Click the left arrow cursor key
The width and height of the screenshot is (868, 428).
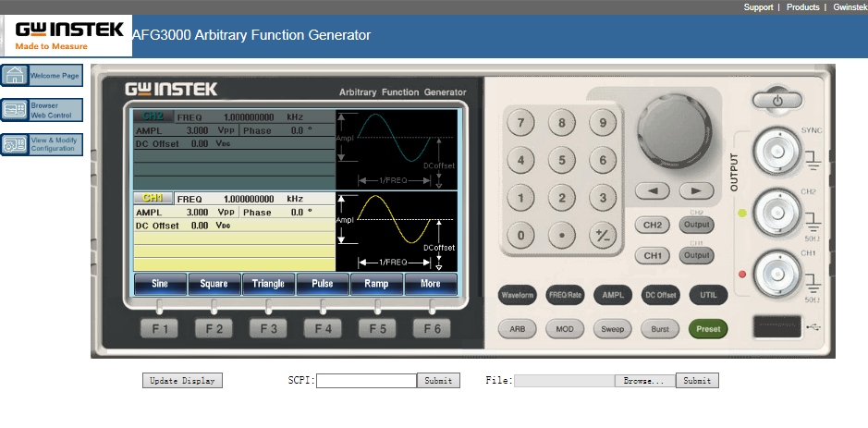pyautogui.click(x=652, y=190)
